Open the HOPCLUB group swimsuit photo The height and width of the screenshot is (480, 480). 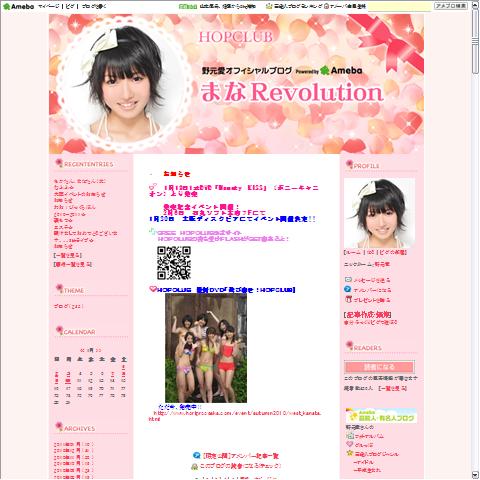click(x=206, y=348)
